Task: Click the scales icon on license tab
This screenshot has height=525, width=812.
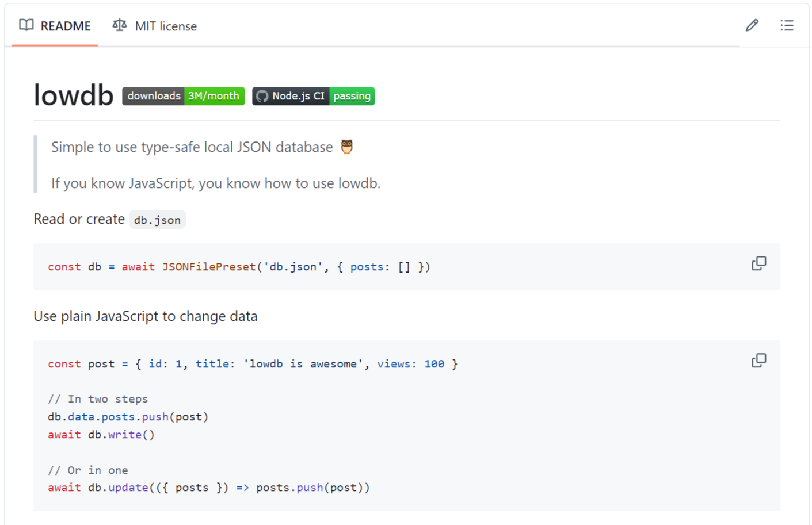Action: [120, 25]
